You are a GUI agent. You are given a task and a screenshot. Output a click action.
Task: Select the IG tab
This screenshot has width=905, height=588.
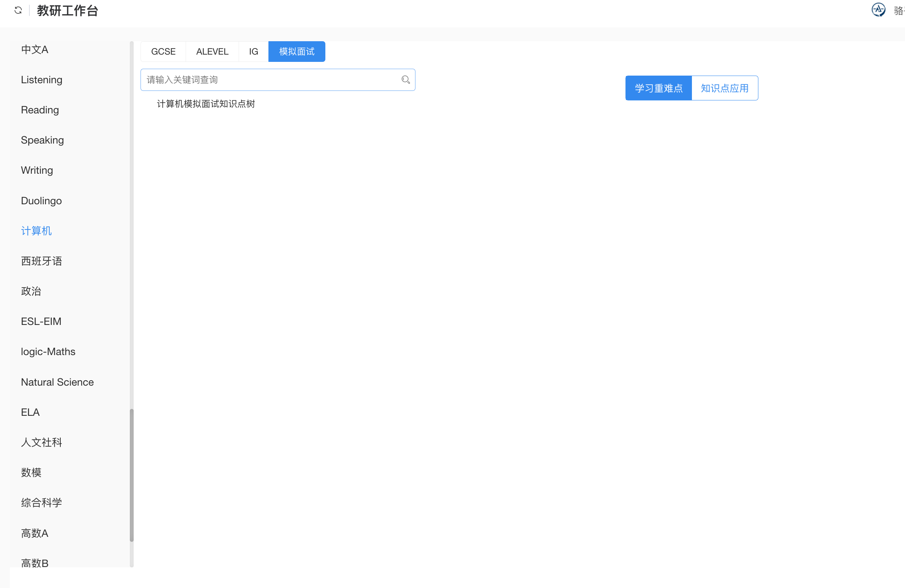coord(254,52)
